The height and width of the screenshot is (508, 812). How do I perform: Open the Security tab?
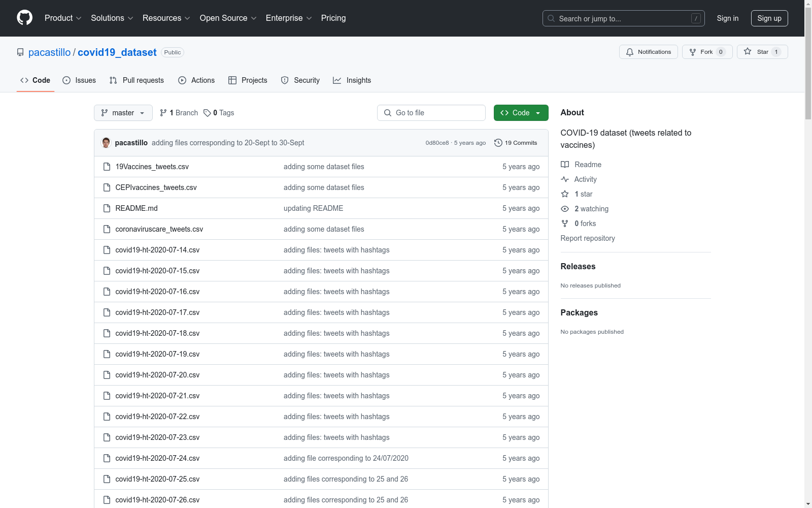[300, 80]
